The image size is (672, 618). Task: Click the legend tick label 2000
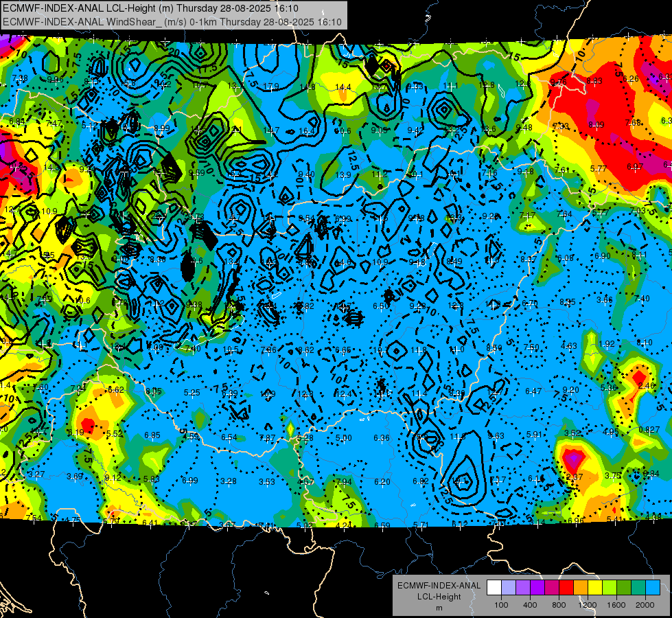click(x=645, y=605)
